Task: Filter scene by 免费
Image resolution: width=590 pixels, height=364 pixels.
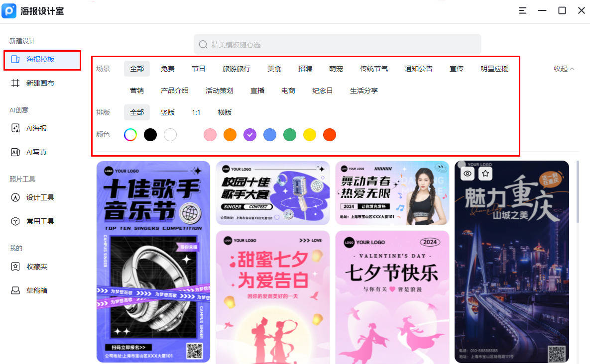Action: [x=168, y=69]
